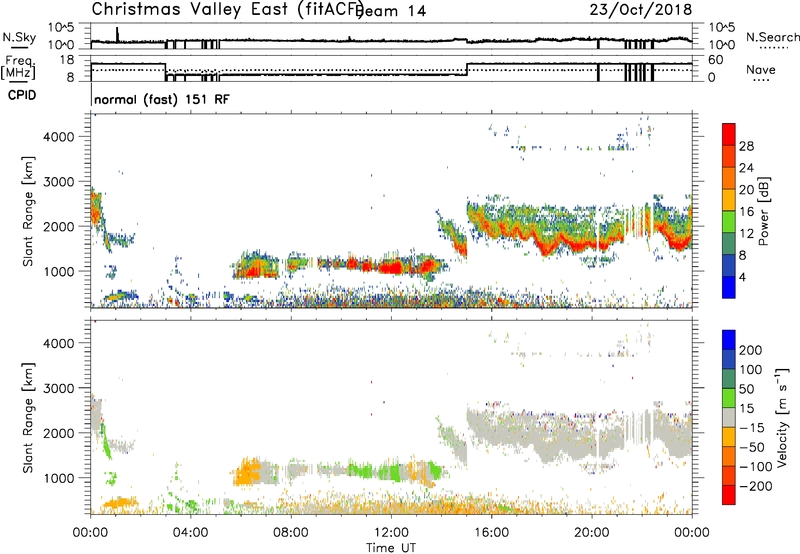Image resolution: width=800 pixels, height=554 pixels.
Task: Click the '200' label on Velocity colorbar
Action: pyautogui.click(x=751, y=350)
